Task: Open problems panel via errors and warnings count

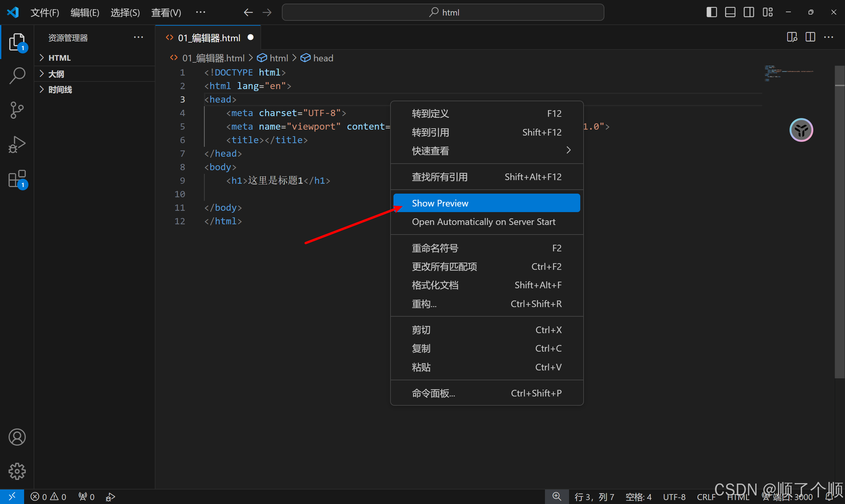Action: 48,497
